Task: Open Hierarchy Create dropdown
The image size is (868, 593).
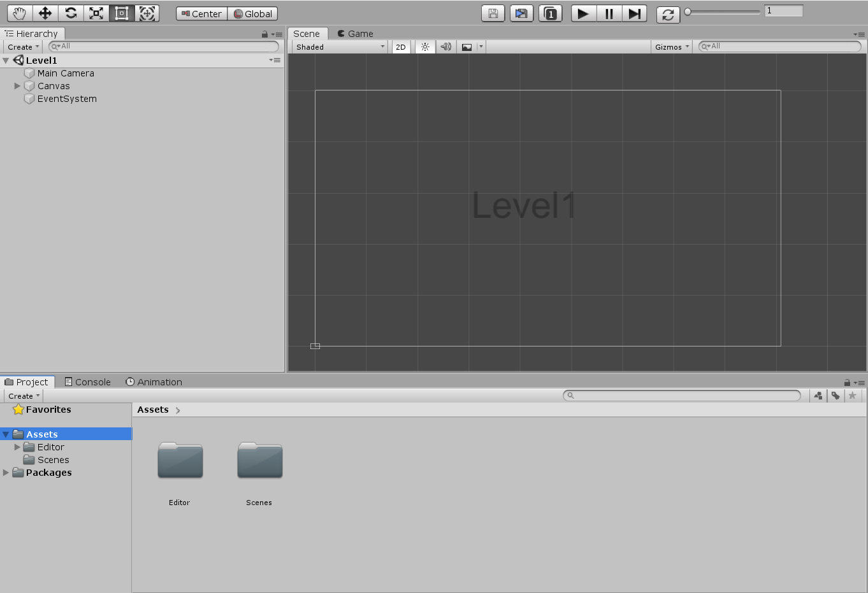Action: pyautogui.click(x=23, y=46)
